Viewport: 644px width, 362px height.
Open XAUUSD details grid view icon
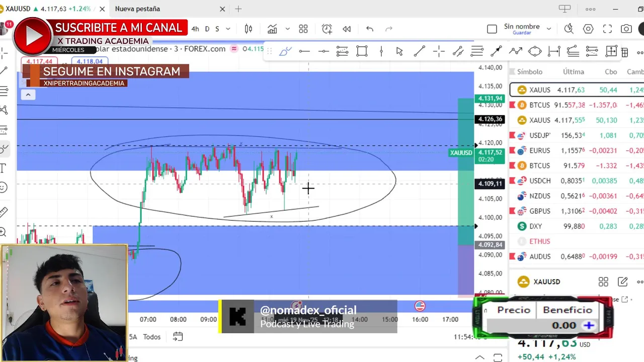(603, 282)
